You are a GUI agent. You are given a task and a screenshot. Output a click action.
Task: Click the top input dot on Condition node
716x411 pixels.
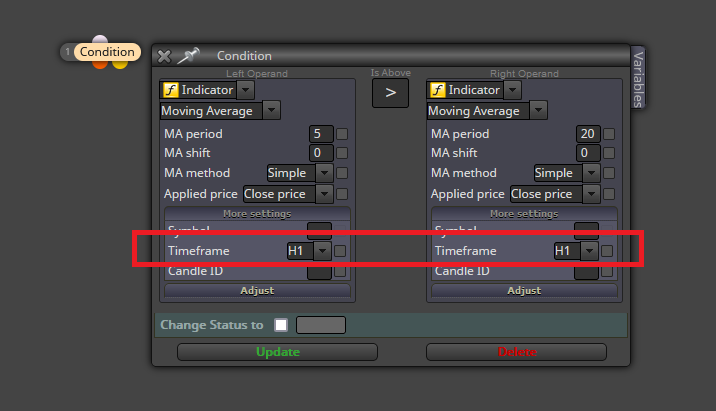pos(100,40)
